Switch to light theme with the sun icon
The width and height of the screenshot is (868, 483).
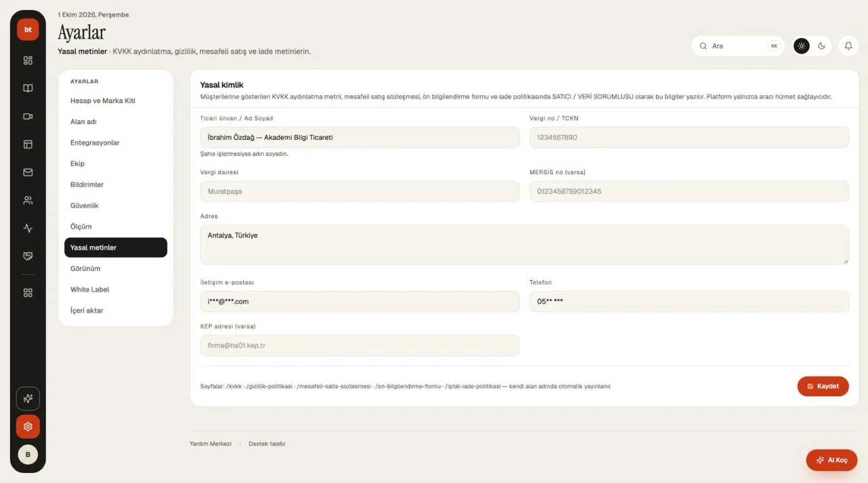[x=802, y=46]
